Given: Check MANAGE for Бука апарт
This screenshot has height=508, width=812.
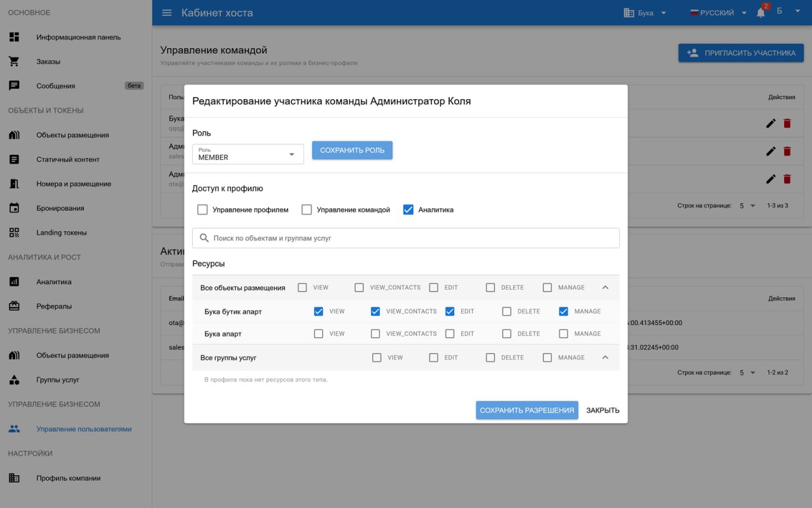Looking at the screenshot, I should [563, 333].
